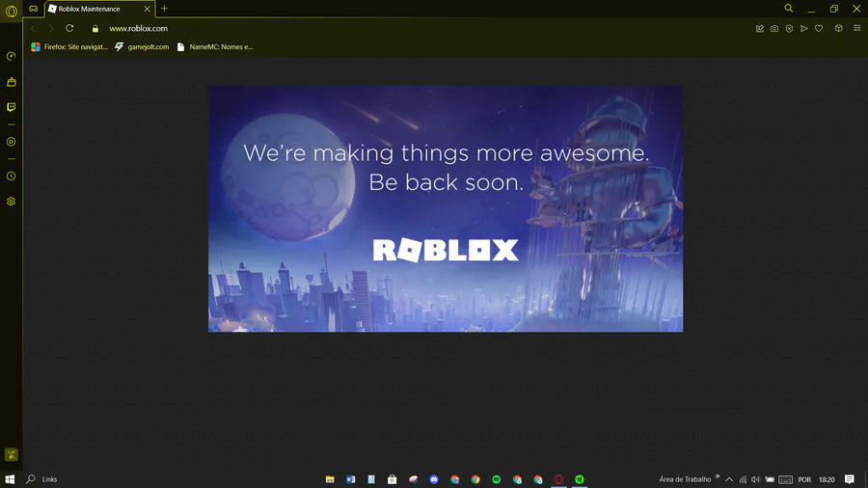This screenshot has height=488, width=868.
Task: Switch to Opera GX taskbar icon
Action: click(558, 479)
